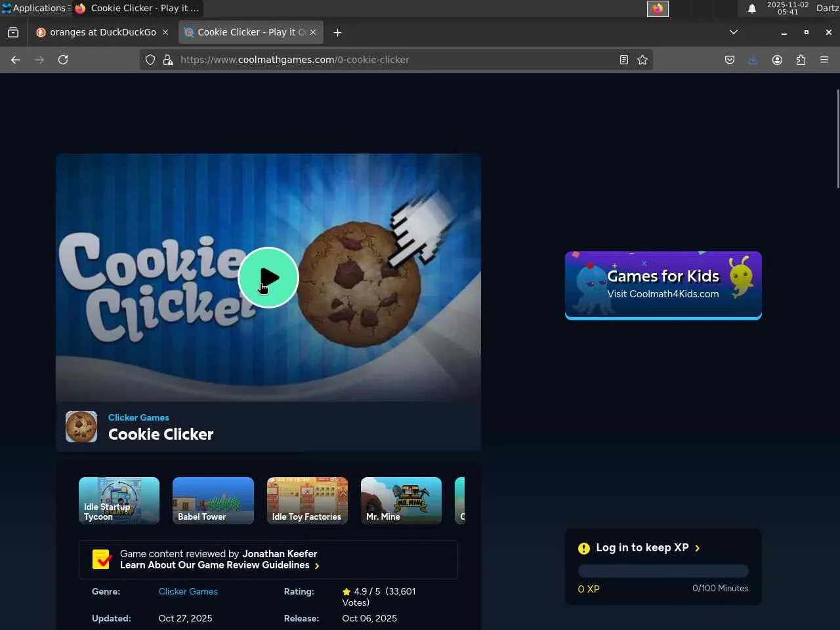Close the Firefox window
The height and width of the screenshot is (630, 840).
[x=828, y=32]
